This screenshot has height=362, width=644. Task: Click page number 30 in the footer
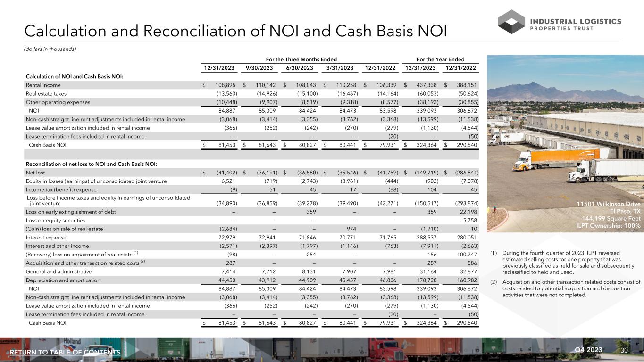click(x=625, y=350)
